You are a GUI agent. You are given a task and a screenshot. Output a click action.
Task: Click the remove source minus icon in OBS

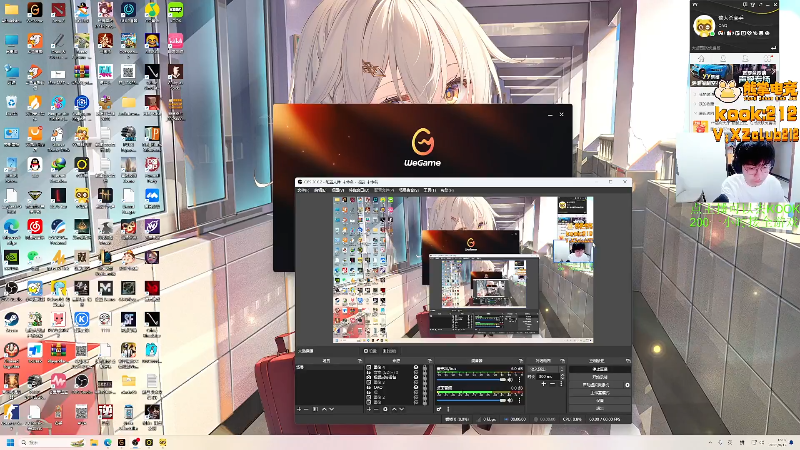click(x=376, y=409)
